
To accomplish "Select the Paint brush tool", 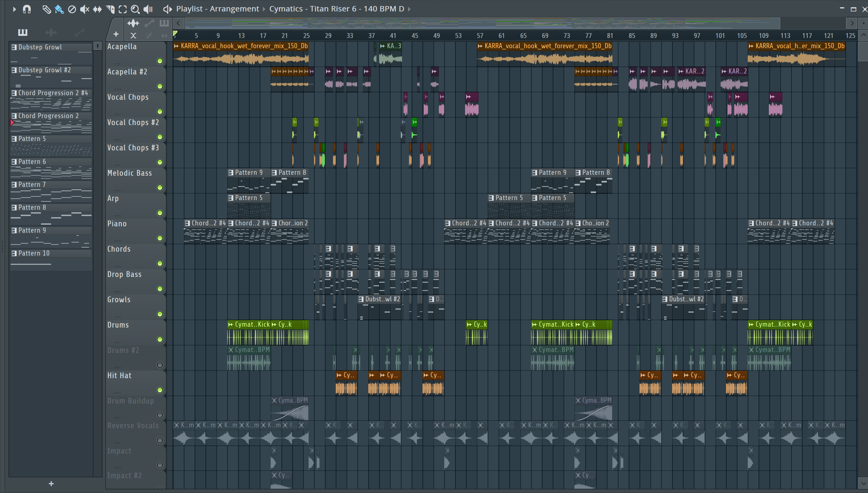I will pyautogui.click(x=59, y=9).
